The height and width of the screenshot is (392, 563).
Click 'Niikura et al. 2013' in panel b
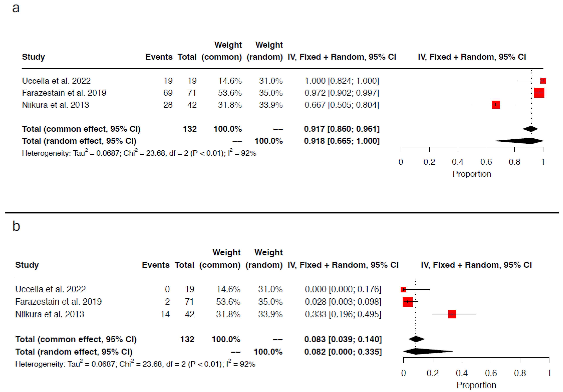click(x=50, y=314)
